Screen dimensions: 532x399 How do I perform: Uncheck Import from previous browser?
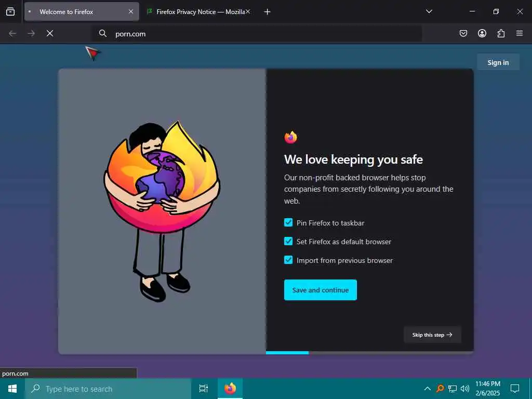pyautogui.click(x=288, y=260)
